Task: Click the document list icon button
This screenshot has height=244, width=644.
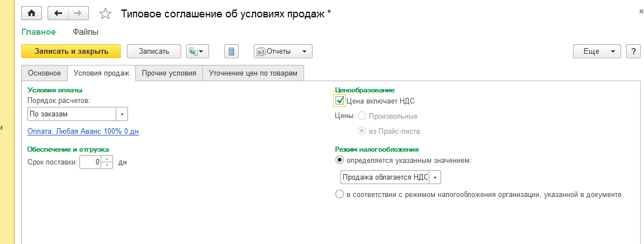Action: 231,51
